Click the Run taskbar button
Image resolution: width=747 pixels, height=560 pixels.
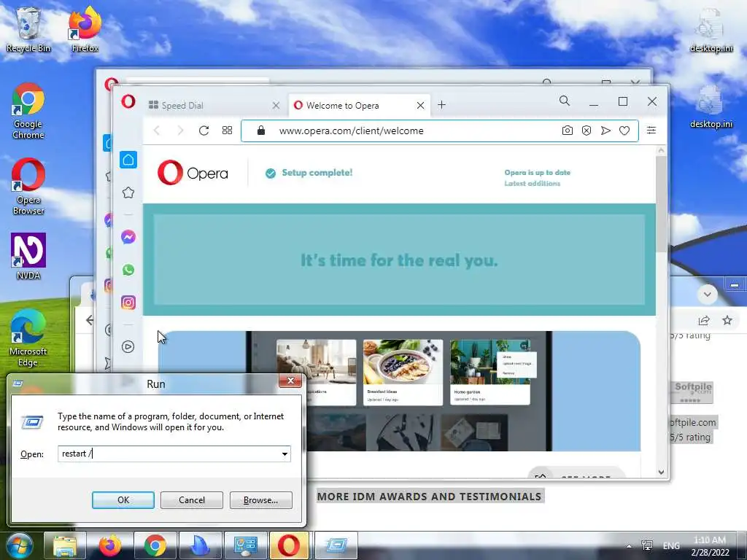tap(336, 545)
